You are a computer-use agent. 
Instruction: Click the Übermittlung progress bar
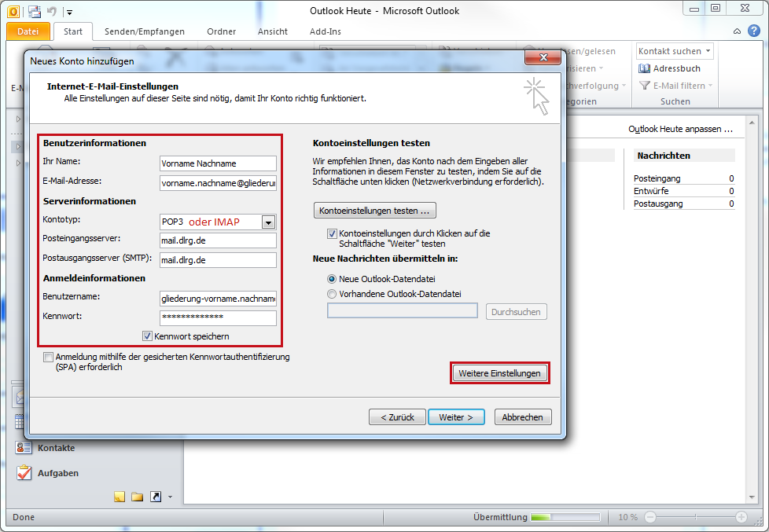pyautogui.click(x=565, y=517)
